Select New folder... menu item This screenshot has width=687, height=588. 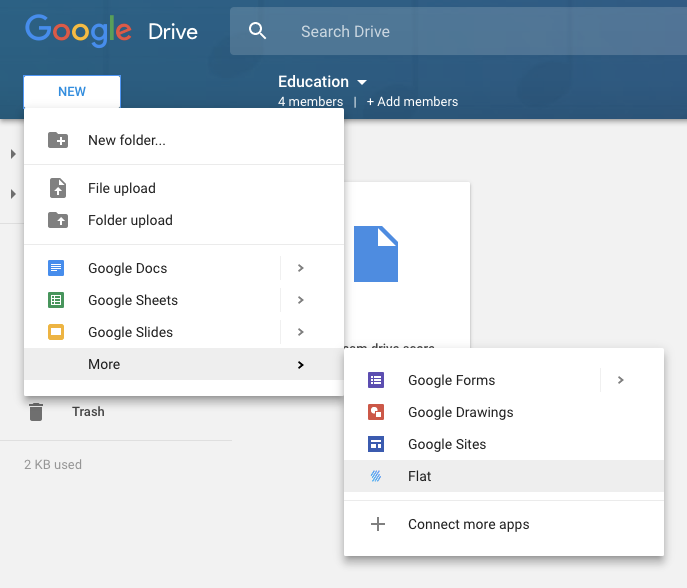[184, 140]
